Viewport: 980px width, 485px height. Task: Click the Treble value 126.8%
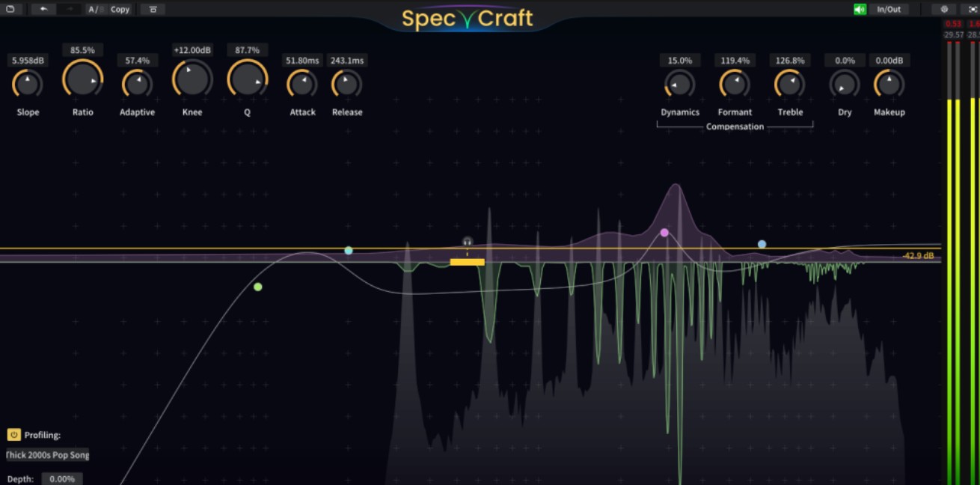[790, 61]
